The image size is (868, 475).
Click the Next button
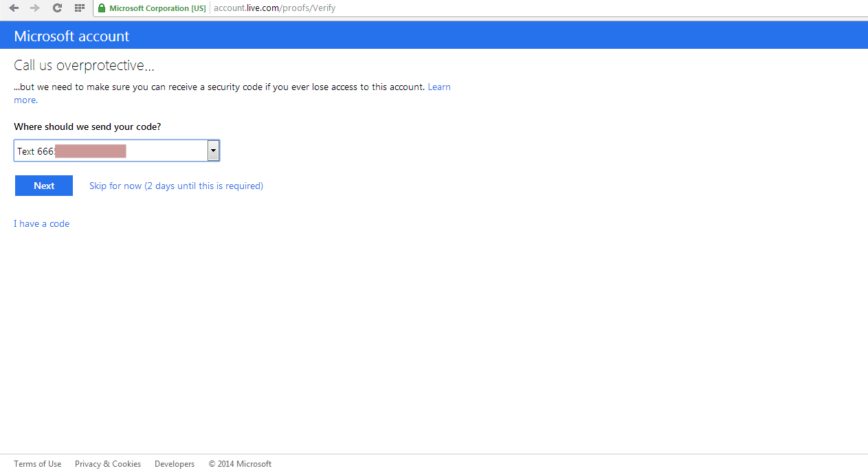[44, 186]
